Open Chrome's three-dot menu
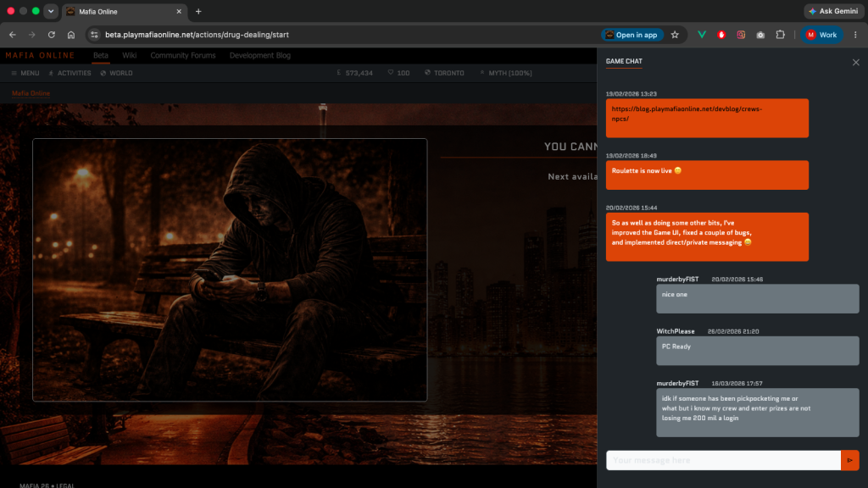The image size is (868, 488). coord(855,35)
